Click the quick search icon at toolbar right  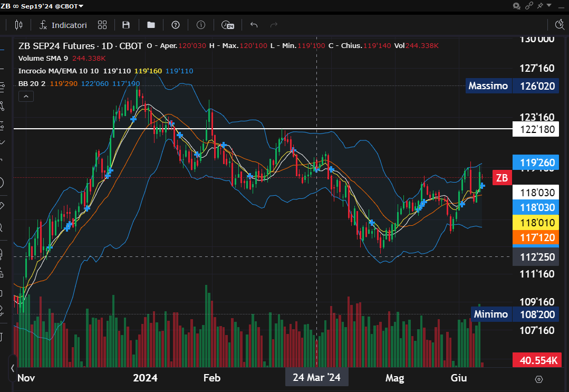tap(561, 25)
